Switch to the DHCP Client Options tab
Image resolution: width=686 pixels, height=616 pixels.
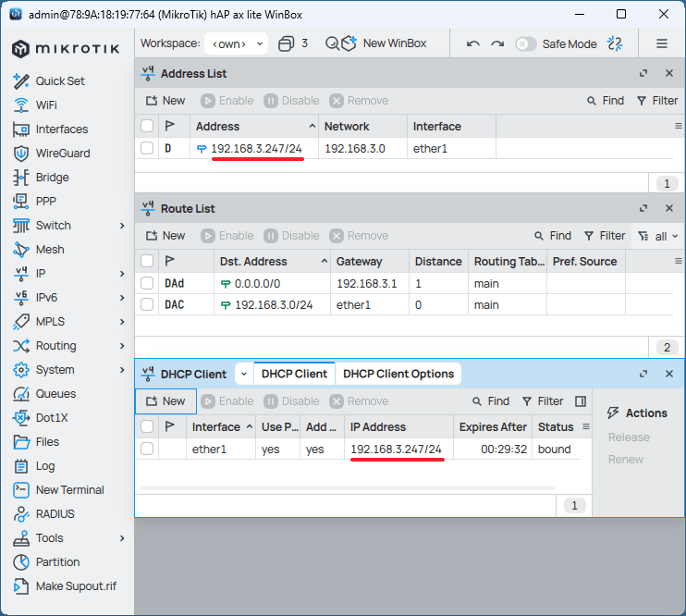[398, 374]
